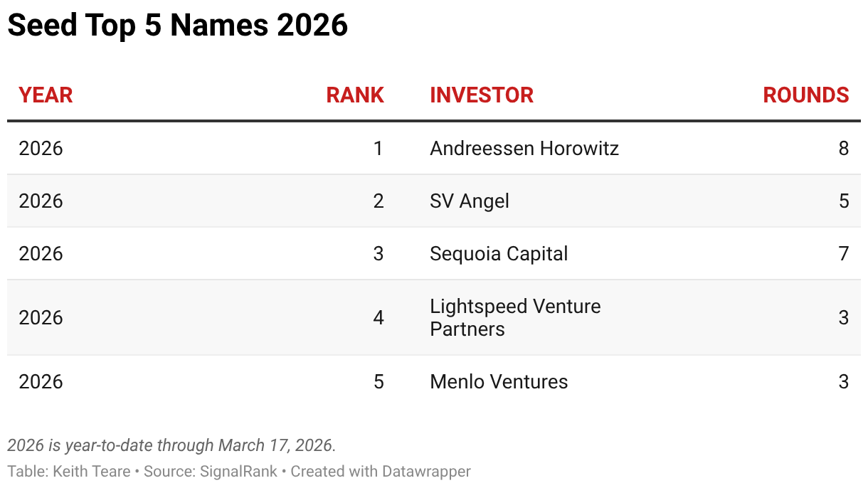Select the INVESTOR column header
Image resolution: width=868 pixels, height=488 pixels.
482,95
